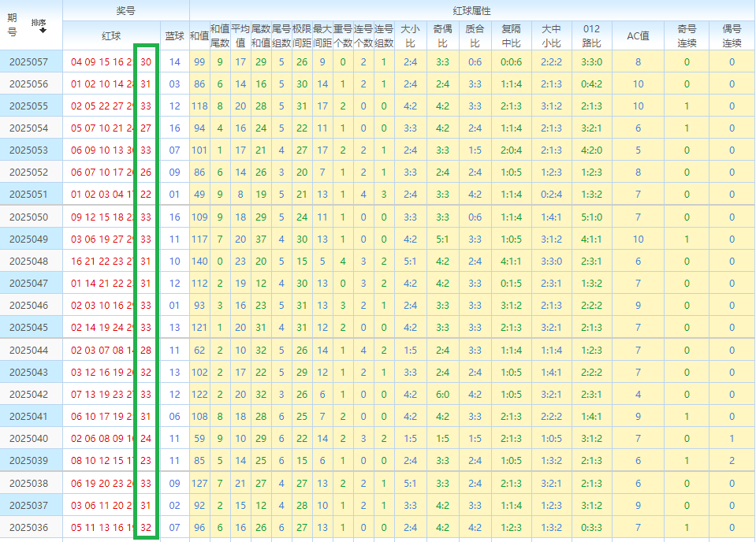This screenshot has width=756, height=542.
Task: Click the 大中小比 column header
Action: tap(551, 35)
